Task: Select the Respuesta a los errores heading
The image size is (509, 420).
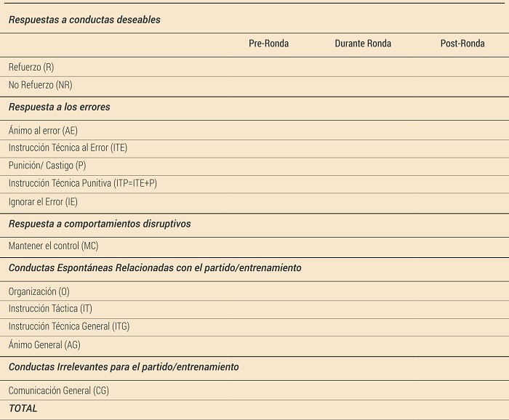Action: (60, 107)
